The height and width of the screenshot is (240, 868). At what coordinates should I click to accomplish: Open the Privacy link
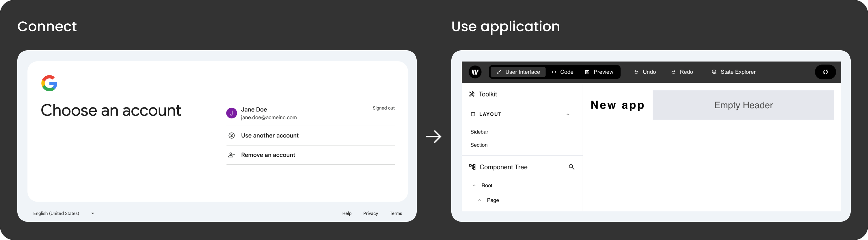(370, 213)
